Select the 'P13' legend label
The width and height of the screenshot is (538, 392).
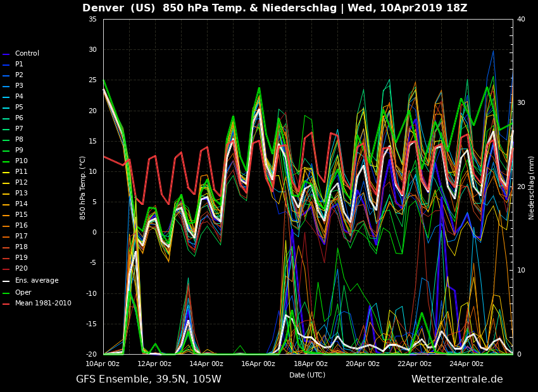coord(22,193)
